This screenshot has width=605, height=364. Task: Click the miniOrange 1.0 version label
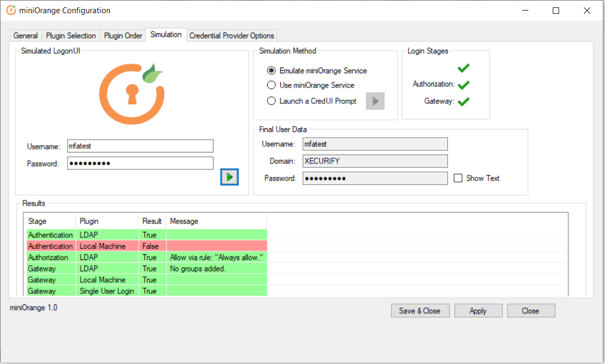click(x=34, y=308)
